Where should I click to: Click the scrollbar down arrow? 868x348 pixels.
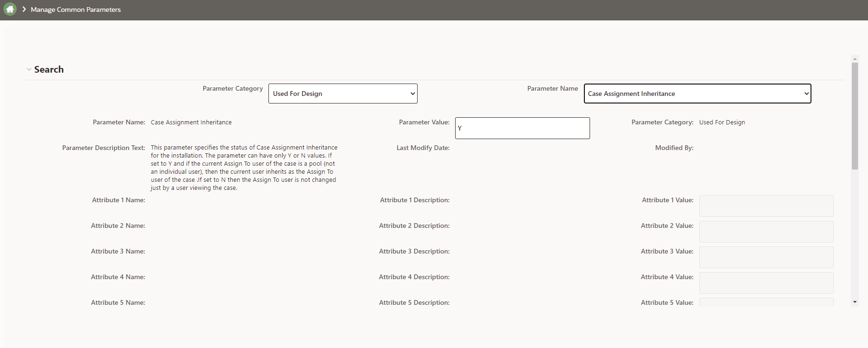(x=855, y=302)
